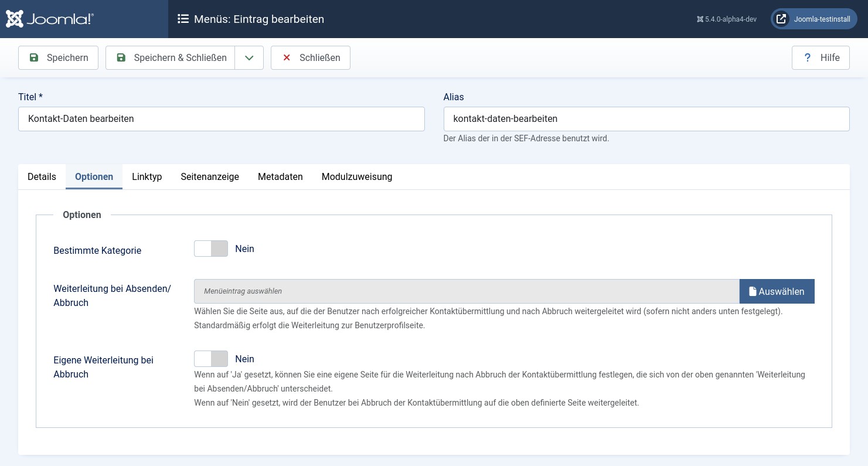Click Speichern & Schließen button
Screen dimensions: 868x466
click(171, 57)
